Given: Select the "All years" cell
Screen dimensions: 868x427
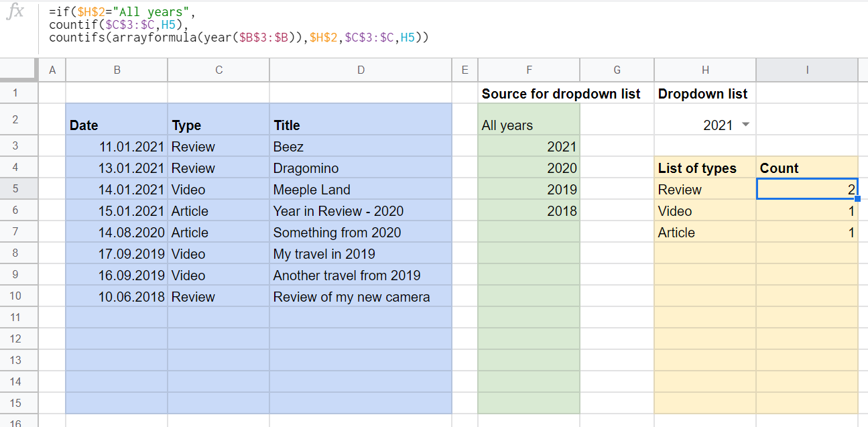Looking at the screenshot, I should click(x=528, y=125).
